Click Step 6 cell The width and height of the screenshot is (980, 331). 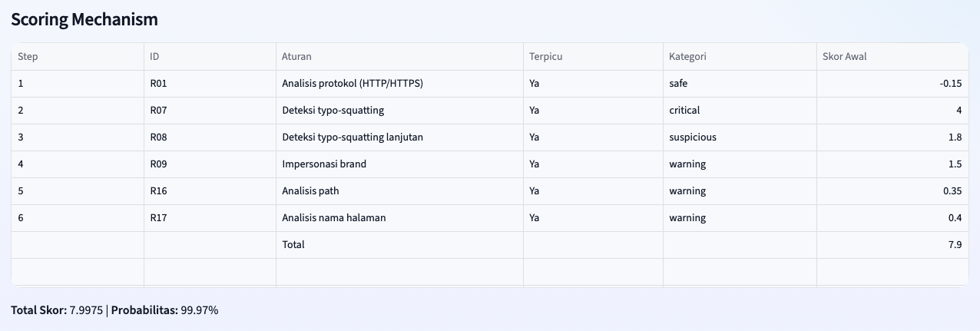click(x=78, y=218)
